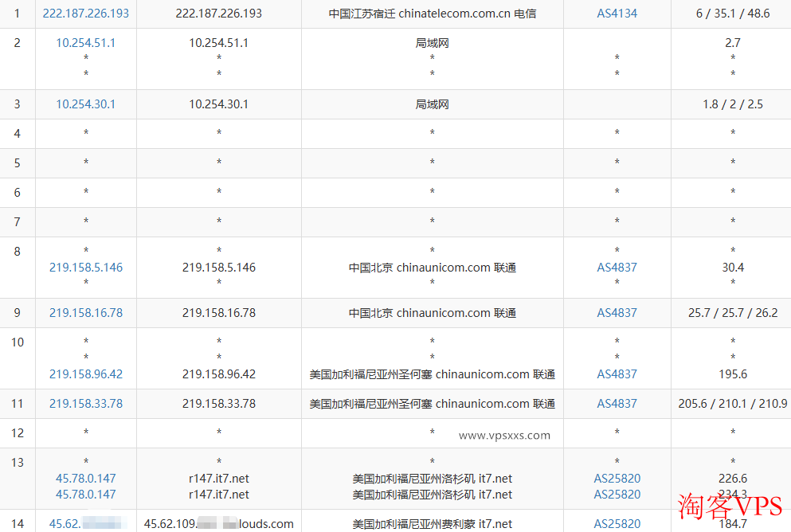Open AS25820 link in hop 14
The height and width of the screenshot is (532, 791).
617,524
